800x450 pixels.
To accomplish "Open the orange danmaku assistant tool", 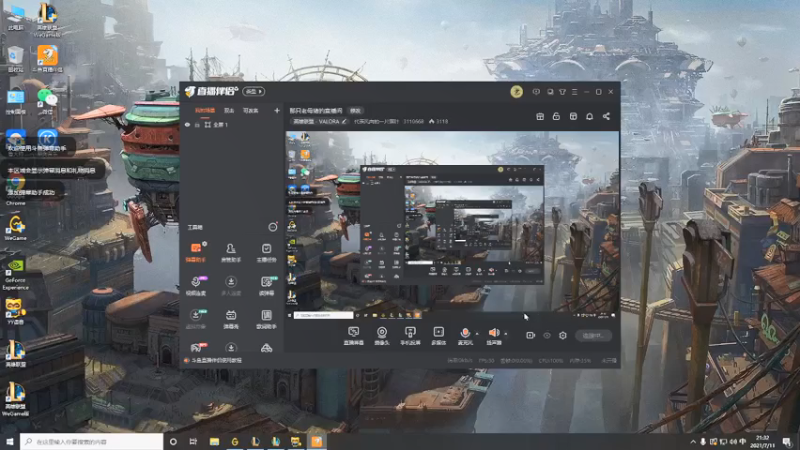I will point(195,252).
